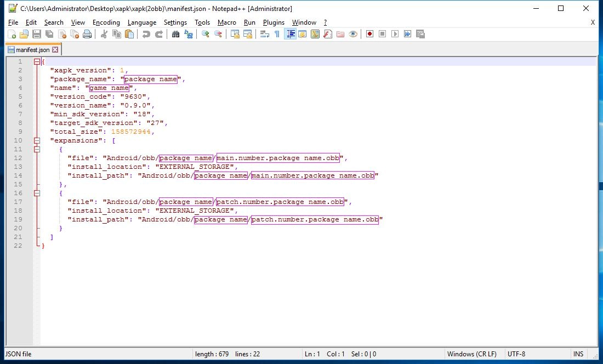Click the UTF-8 encoding indicator in status bar
The height and width of the screenshot is (364, 603).
tap(516, 354)
